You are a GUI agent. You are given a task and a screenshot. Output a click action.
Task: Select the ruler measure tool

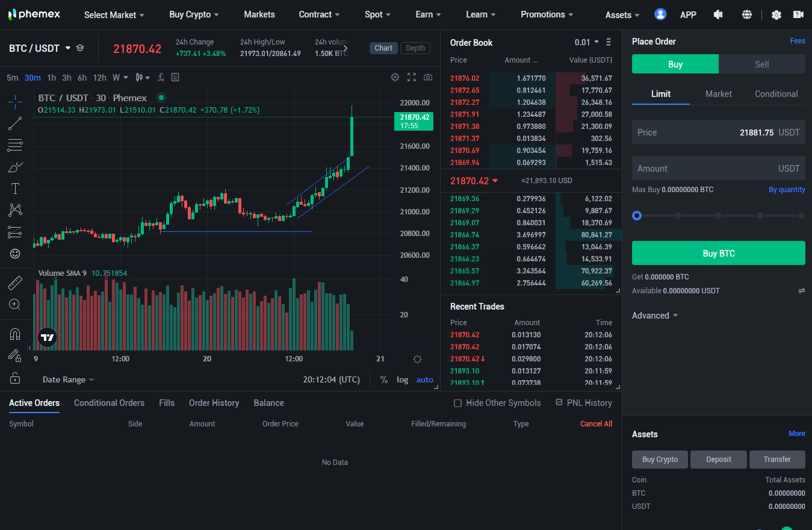pos(15,282)
